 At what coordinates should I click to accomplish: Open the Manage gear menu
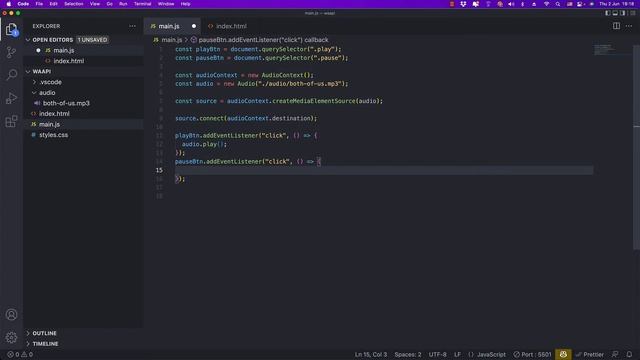tap(11, 338)
